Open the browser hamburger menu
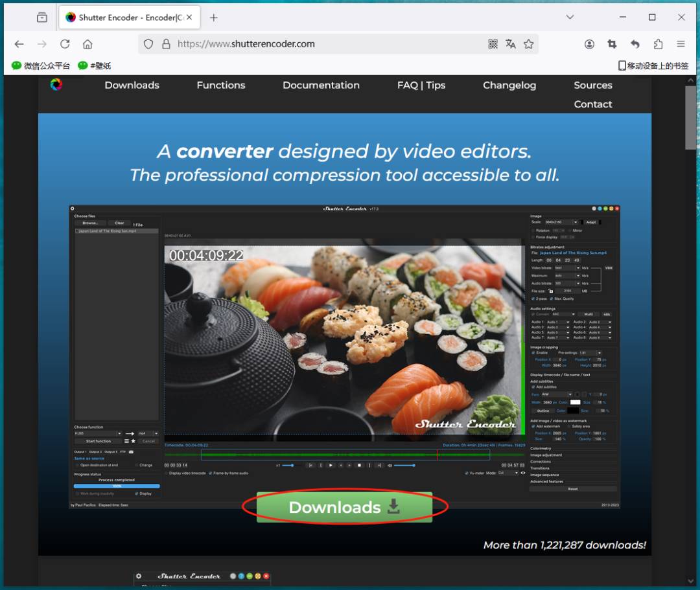Screen dimensions: 700x590 681,43
